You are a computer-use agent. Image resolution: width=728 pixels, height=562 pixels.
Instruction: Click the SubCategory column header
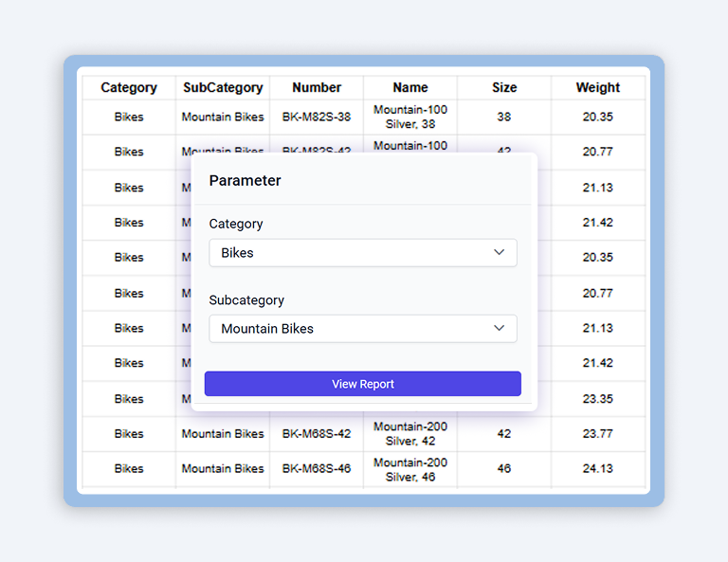223,87
